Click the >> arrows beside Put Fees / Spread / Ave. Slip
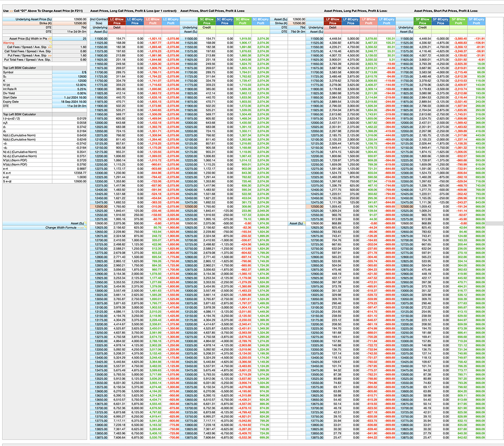 click(50, 56)
